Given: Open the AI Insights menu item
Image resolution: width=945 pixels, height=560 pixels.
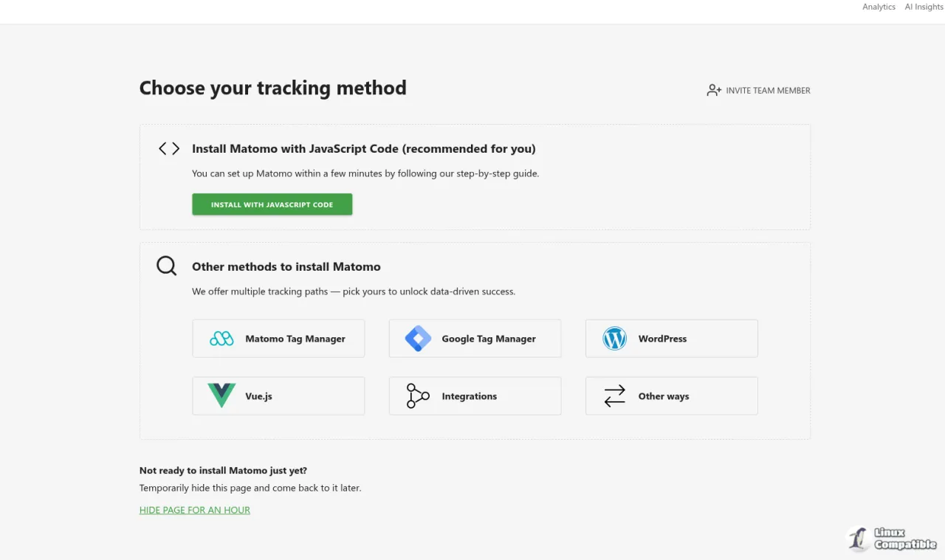Looking at the screenshot, I should pos(924,7).
